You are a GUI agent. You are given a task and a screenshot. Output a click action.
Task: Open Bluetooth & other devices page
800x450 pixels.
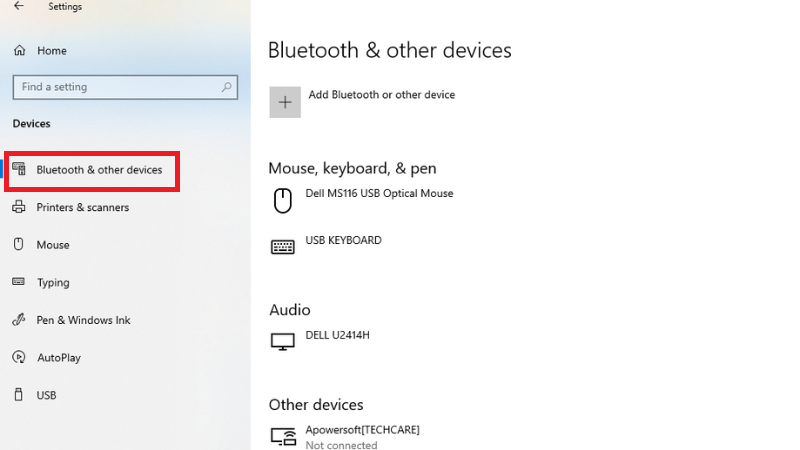[99, 170]
